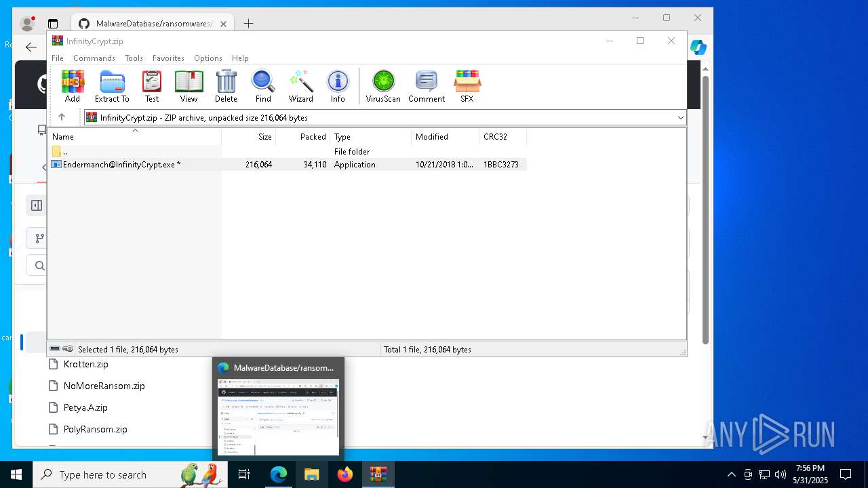The width and height of the screenshot is (868, 488).
Task: Start VirusScan on the archive
Action: pos(383,86)
